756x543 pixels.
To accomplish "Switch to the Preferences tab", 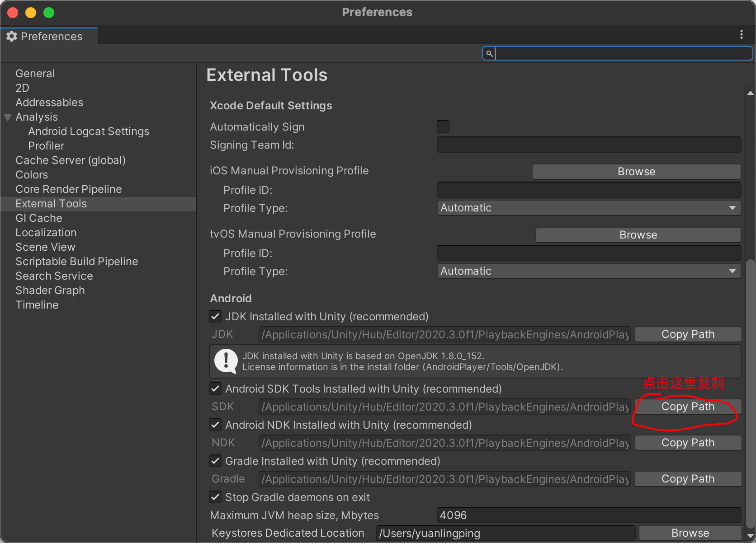I will tap(50, 36).
